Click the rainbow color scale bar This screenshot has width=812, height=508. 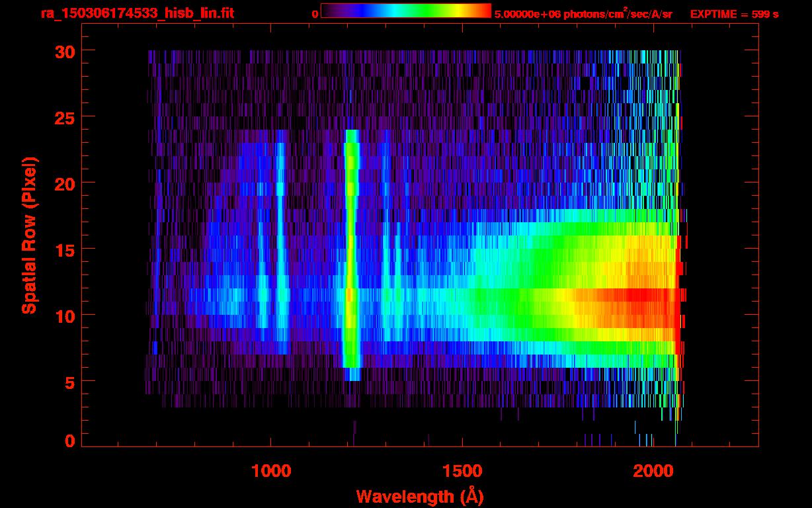406,11
